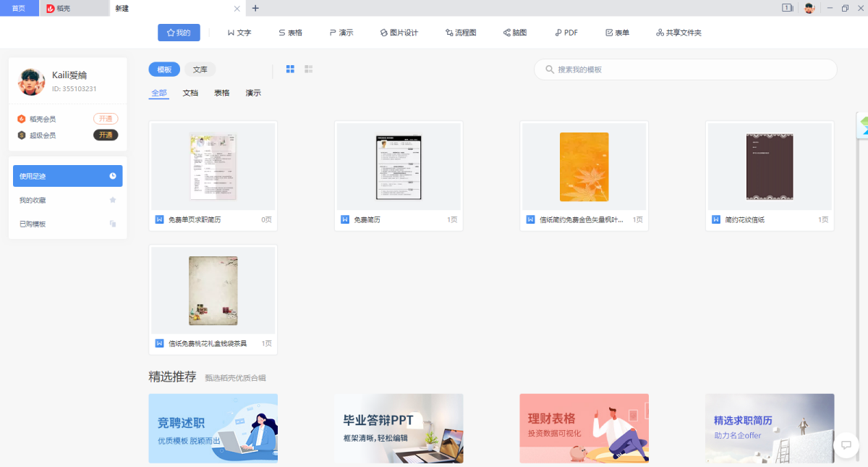The image size is (868, 467).
Task: Open the 流程图 flowchart category
Action: [x=461, y=33]
